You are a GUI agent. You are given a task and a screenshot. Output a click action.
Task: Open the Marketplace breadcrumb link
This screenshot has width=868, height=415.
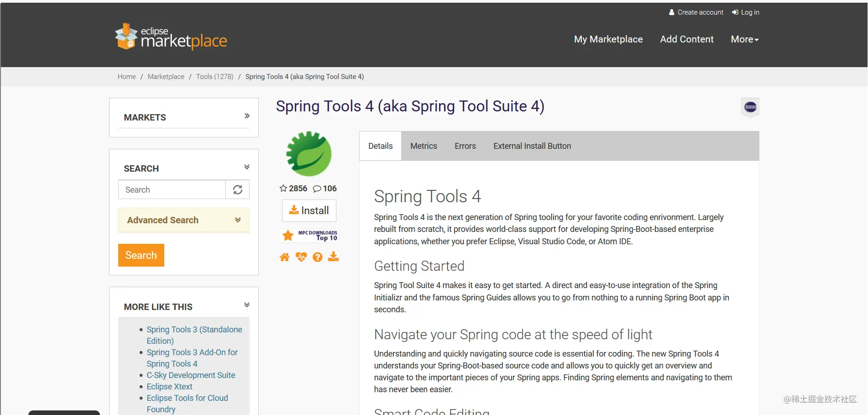pos(166,77)
